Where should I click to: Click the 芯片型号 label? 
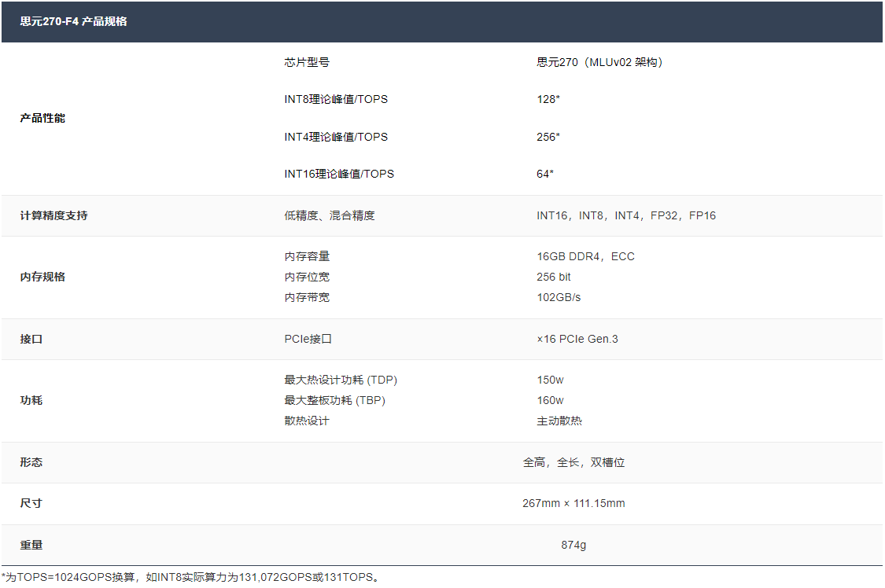tap(307, 62)
